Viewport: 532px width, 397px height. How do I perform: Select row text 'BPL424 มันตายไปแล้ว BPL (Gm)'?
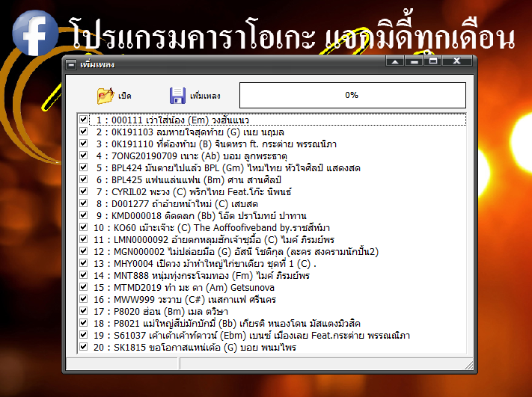point(178,167)
